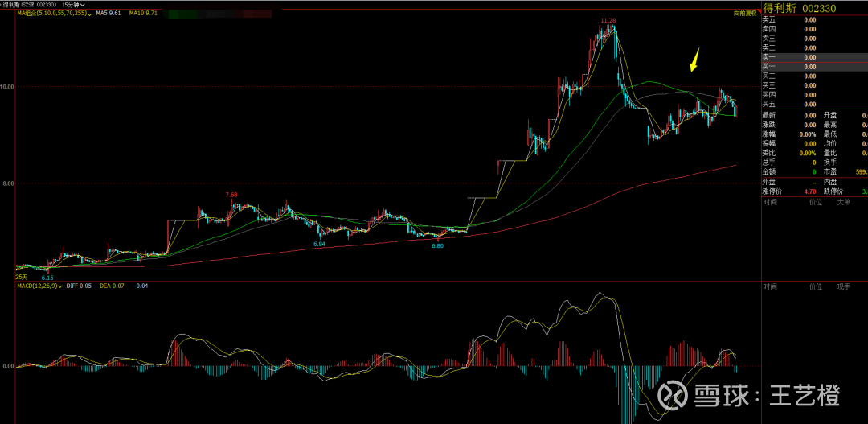Screen dimensions: 868x424
Task: Click the 涨停价 4.70 value
Action: (x=809, y=191)
